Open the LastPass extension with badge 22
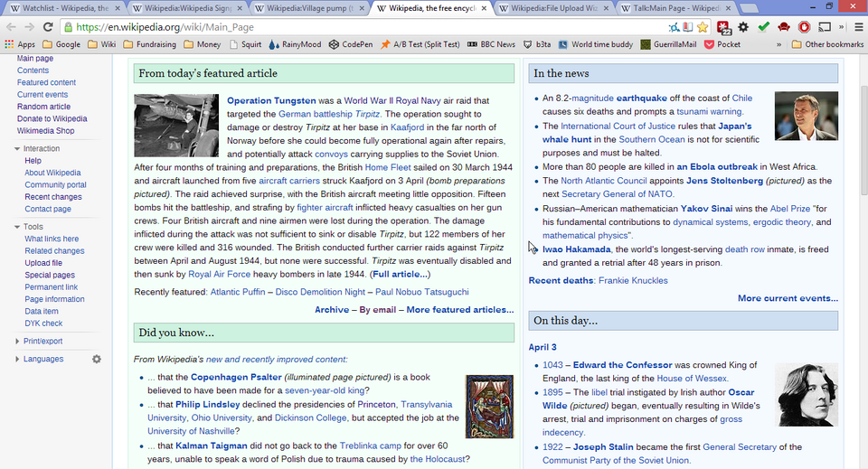 723,27
